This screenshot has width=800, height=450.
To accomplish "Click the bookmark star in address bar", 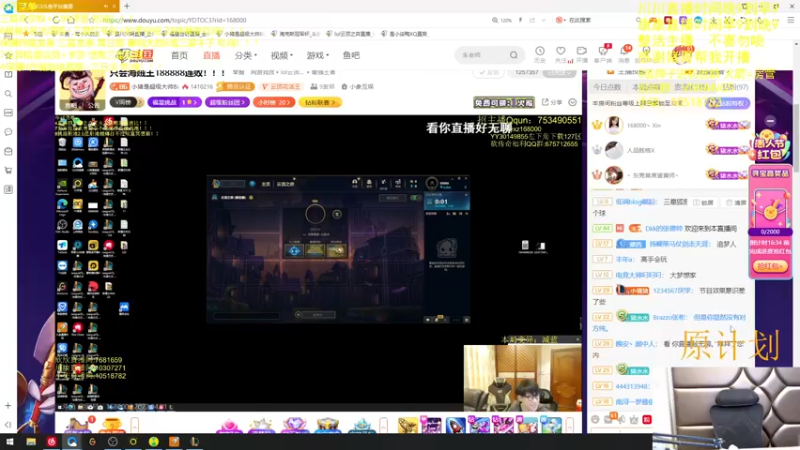I will (91, 20).
